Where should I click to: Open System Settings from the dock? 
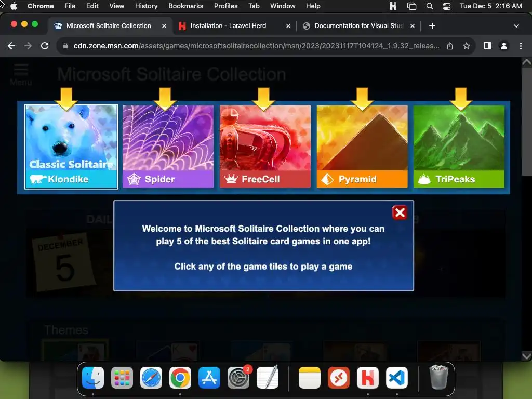click(x=238, y=378)
